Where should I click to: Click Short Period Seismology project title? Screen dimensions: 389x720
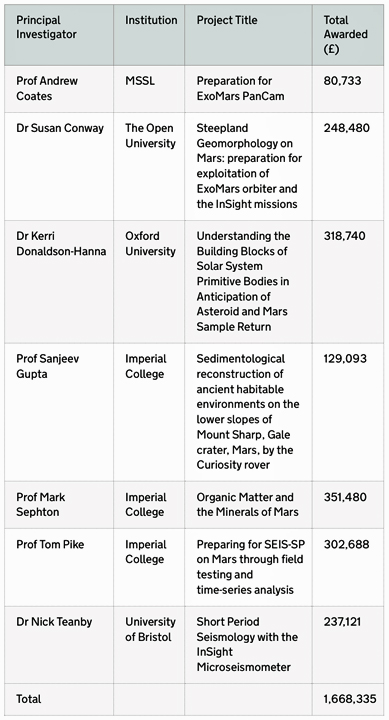[x=247, y=644]
